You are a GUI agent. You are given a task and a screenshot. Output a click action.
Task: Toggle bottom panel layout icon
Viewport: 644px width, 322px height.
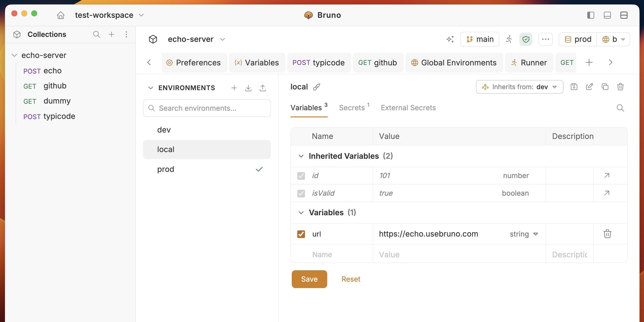click(607, 15)
